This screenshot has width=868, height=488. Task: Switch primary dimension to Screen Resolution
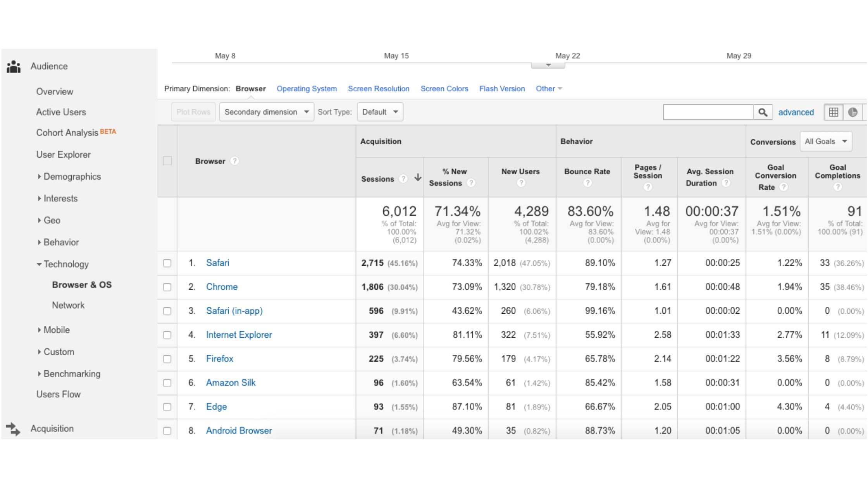pyautogui.click(x=379, y=89)
